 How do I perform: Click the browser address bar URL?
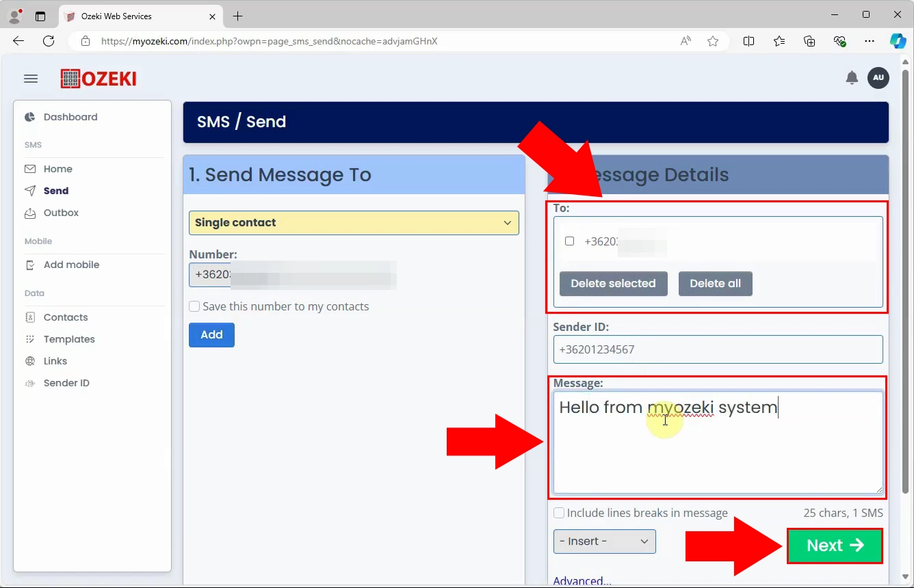269,41
